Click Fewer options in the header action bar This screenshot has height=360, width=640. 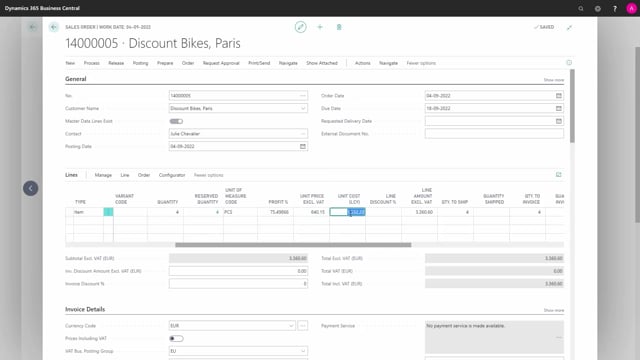(421, 63)
